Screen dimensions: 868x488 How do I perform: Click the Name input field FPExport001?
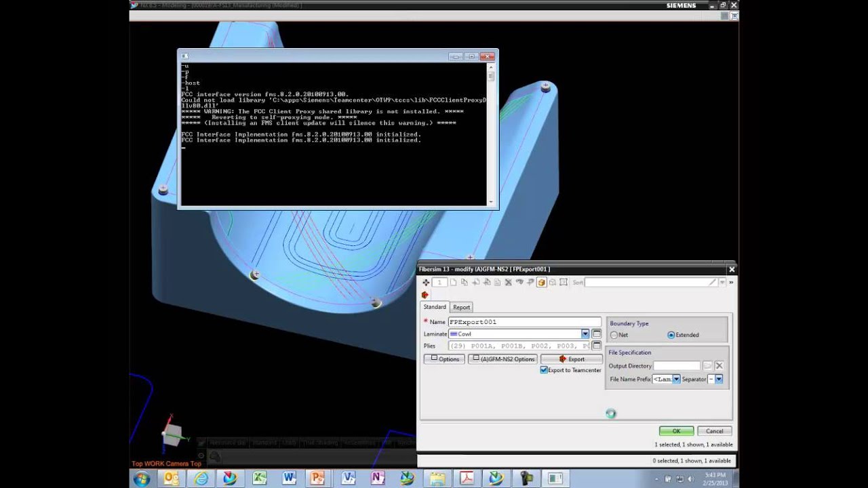pyautogui.click(x=524, y=322)
